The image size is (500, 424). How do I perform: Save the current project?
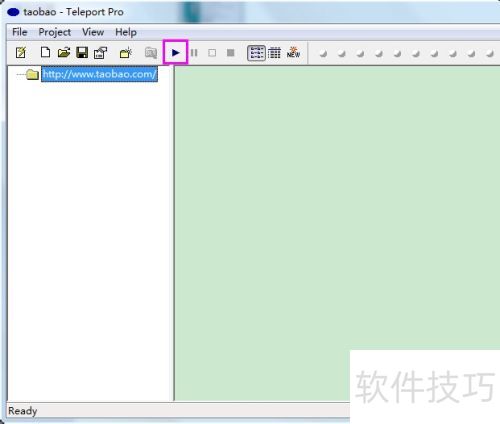(82, 53)
